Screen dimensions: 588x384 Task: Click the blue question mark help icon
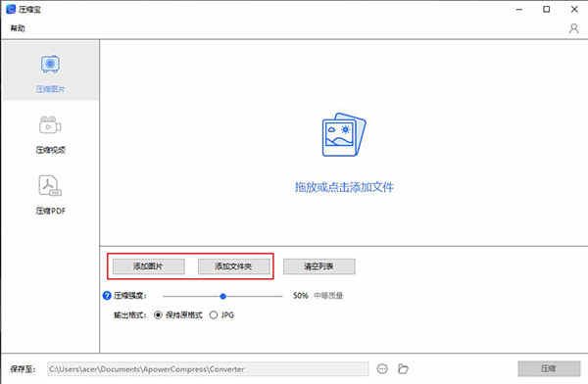[x=107, y=296]
